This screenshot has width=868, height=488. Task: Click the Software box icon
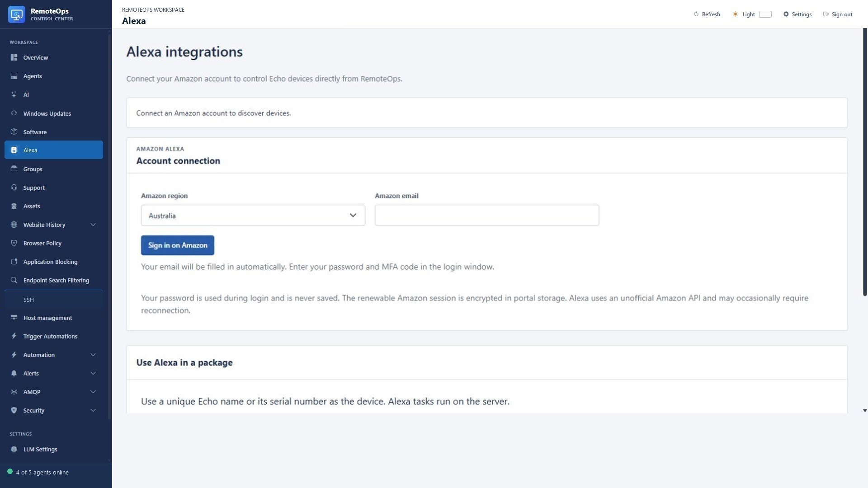(14, 132)
